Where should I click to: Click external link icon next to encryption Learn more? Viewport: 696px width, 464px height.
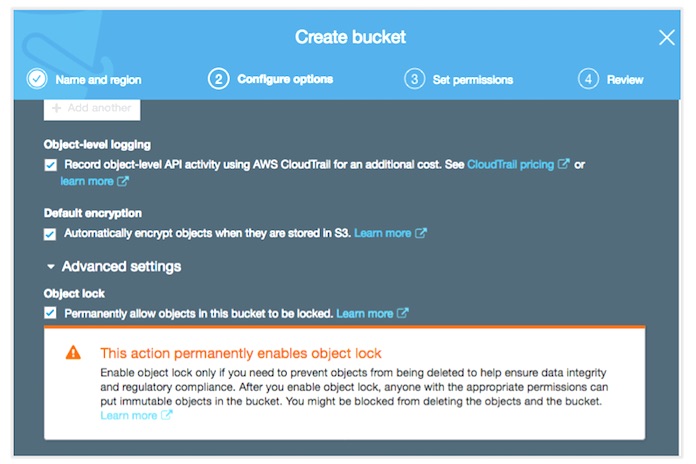click(421, 233)
